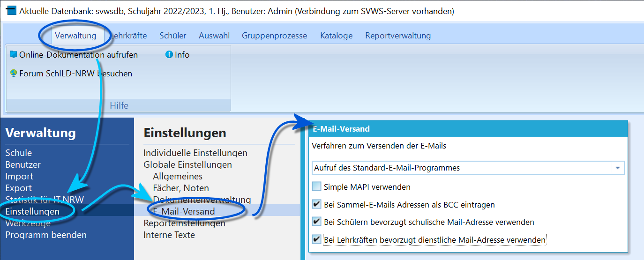
Task: Uncheck Bei Lehrkräften bevorzugt dienstliche Mail-Adresse
Action: pos(317,239)
